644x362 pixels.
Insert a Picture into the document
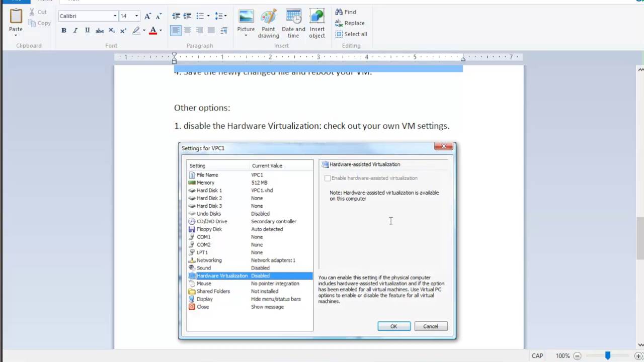246,19
